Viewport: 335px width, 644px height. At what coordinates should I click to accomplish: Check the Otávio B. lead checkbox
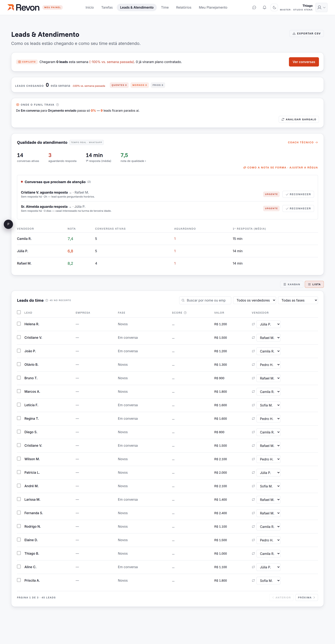tap(19, 364)
